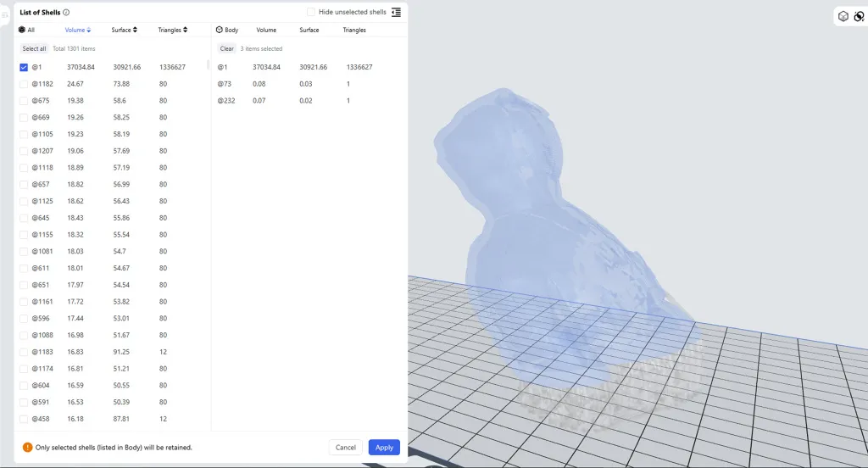Click the orange warning icon in the footer

(x=27, y=447)
